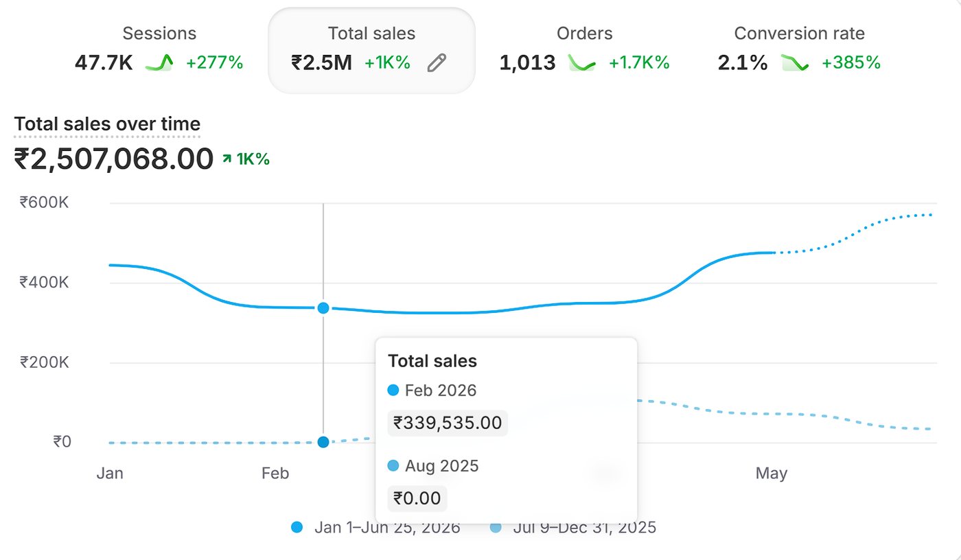Image resolution: width=961 pixels, height=560 pixels.
Task: Click the Jan axis label
Action: pyautogui.click(x=110, y=473)
